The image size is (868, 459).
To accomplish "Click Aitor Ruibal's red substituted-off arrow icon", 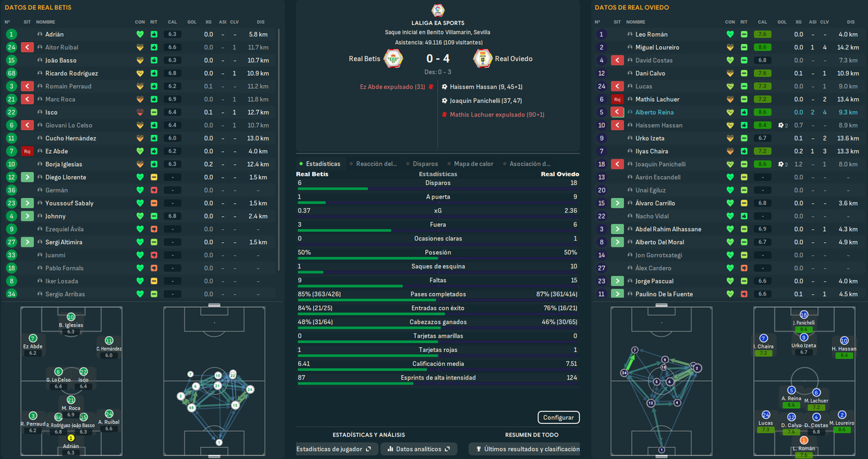I will pyautogui.click(x=27, y=47).
